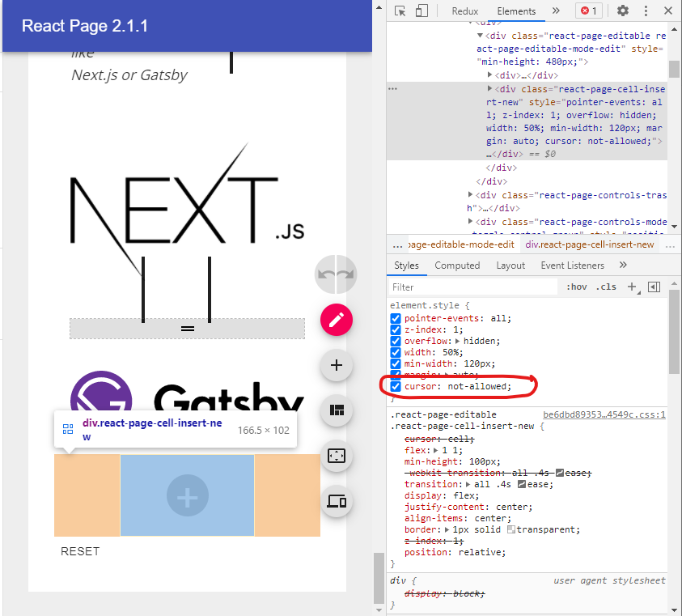Click the resize mode icon below the layout icon
The image size is (682, 616).
point(336,456)
